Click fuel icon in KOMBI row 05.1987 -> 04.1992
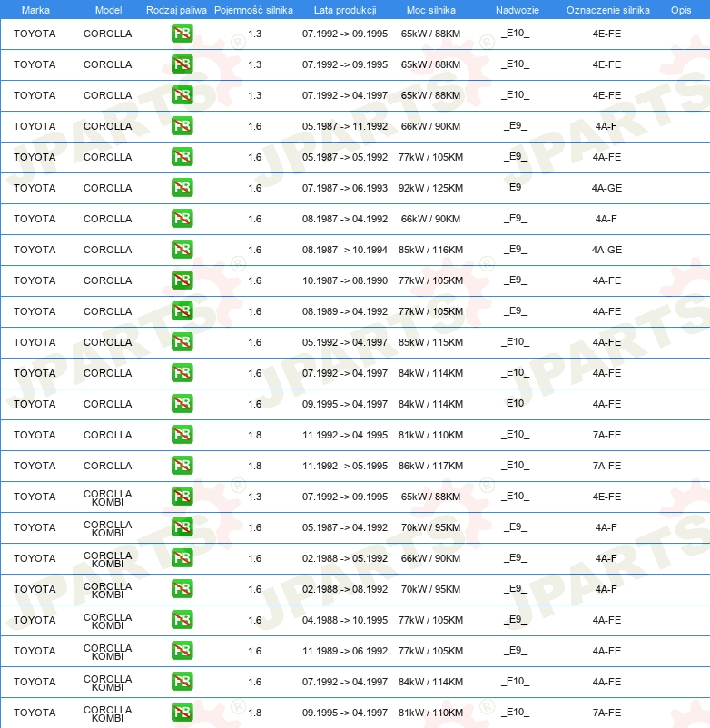Viewport: 710px width, 728px height. [182, 527]
